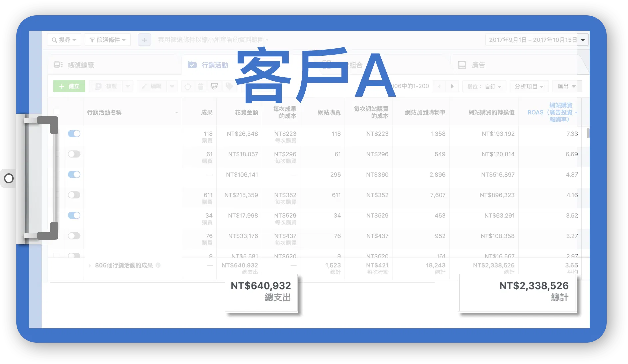The image size is (628, 364).
Task: Toggle off the campaign with 118 purchases
Action: [74, 134]
